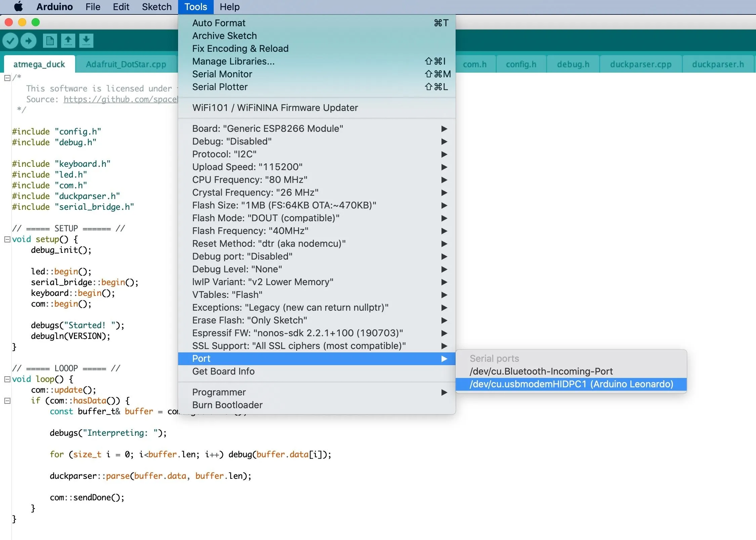Open the Flash Frequency submenu

[317, 231]
